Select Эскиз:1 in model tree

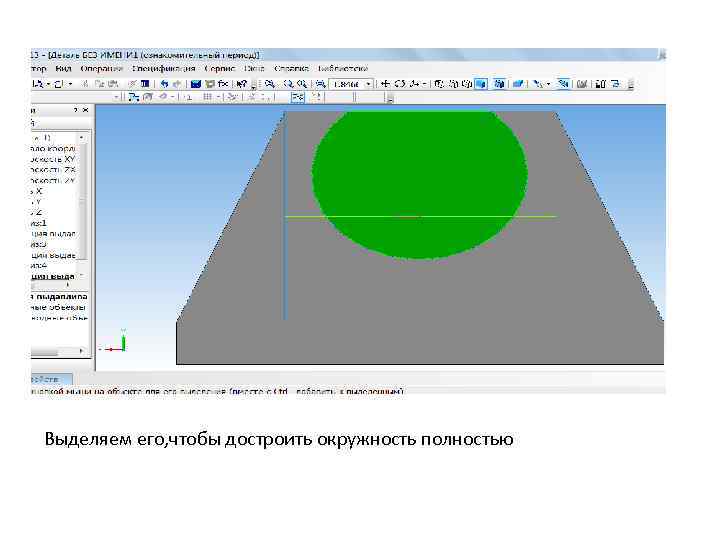point(39,223)
